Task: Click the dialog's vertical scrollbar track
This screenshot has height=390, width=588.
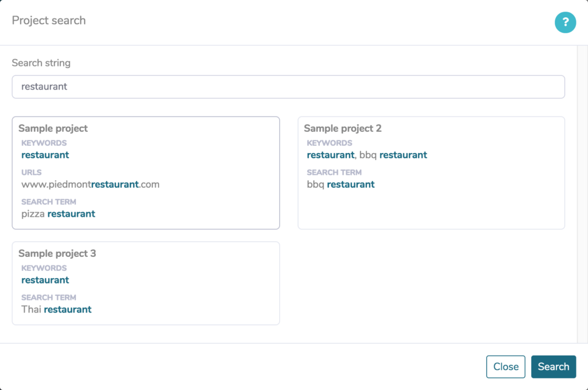Action: click(x=582, y=194)
